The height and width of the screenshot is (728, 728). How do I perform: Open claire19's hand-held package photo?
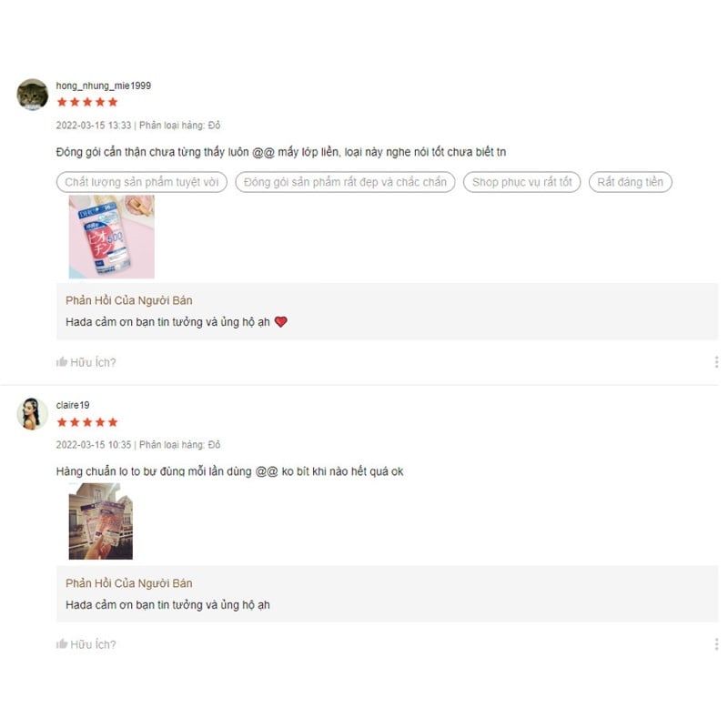(101, 521)
